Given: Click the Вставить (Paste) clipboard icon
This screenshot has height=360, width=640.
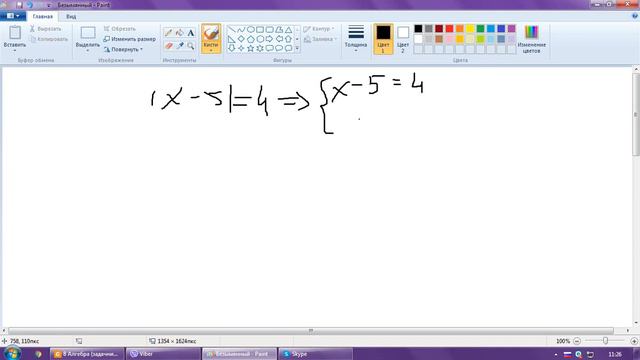Looking at the screenshot, I should click(x=15, y=33).
